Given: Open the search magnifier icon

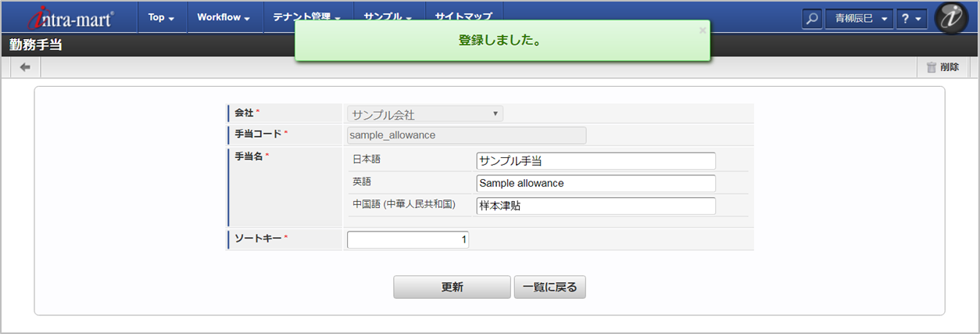Looking at the screenshot, I should point(813,18).
